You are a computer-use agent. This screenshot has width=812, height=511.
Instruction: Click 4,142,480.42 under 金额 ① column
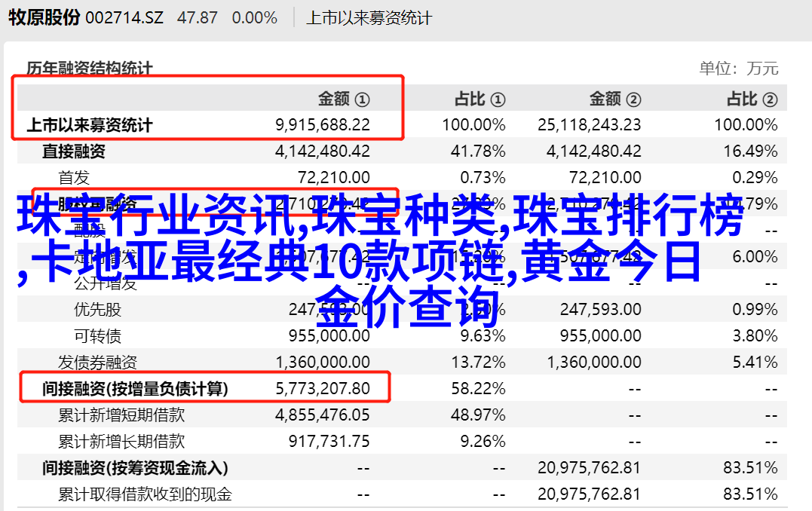pyautogui.click(x=323, y=151)
